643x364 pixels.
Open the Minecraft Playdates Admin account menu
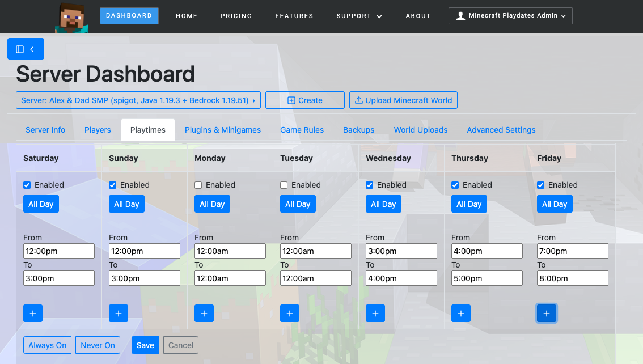click(509, 15)
